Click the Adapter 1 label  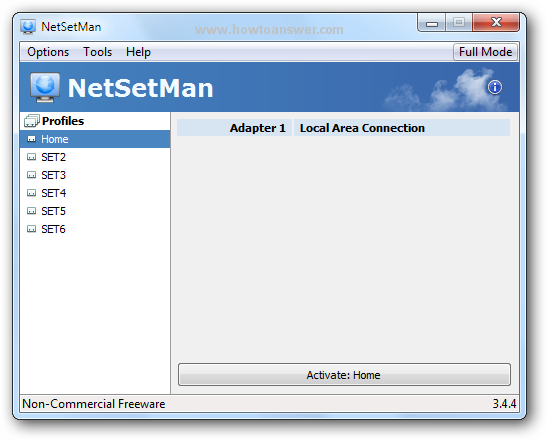[257, 128]
